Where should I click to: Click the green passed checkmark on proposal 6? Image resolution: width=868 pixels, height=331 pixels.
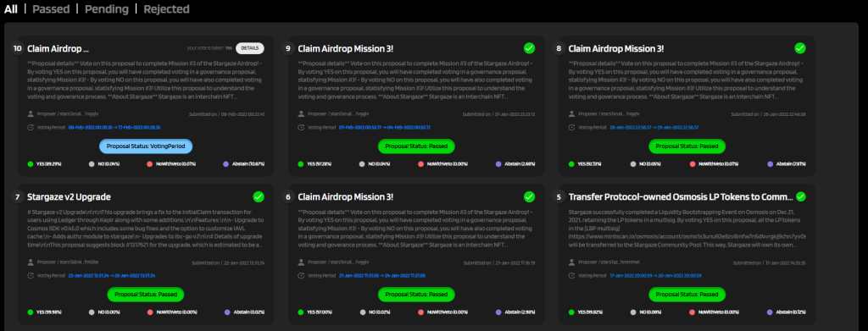tap(529, 196)
